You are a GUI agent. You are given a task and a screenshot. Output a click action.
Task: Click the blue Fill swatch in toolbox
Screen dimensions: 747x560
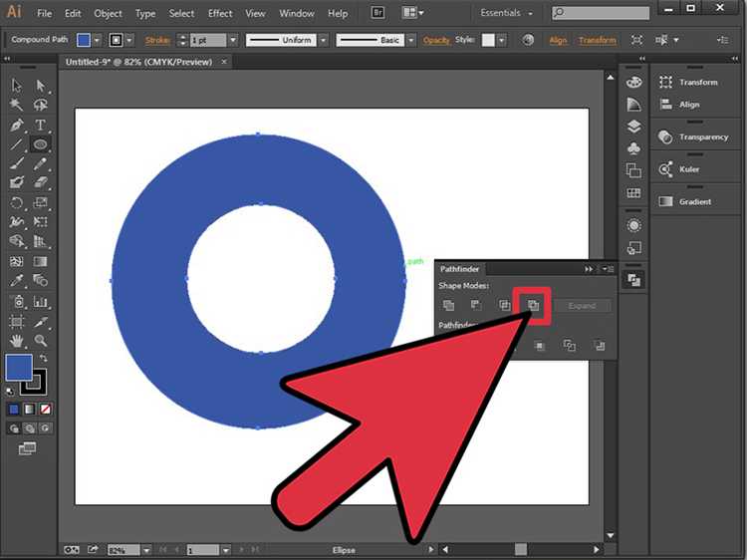click(x=19, y=368)
